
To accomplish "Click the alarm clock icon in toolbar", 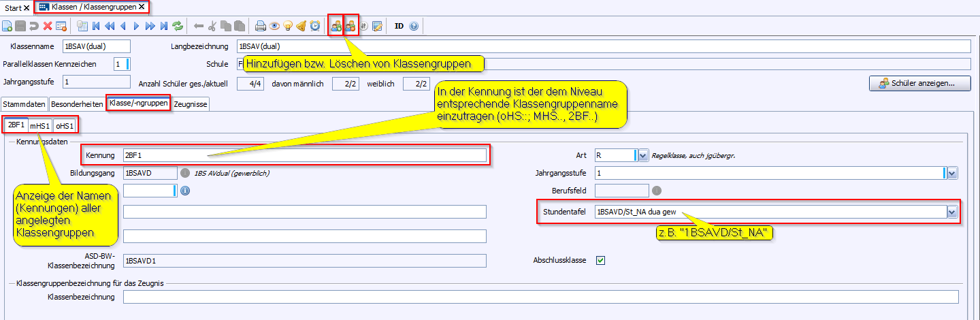I will tap(315, 27).
